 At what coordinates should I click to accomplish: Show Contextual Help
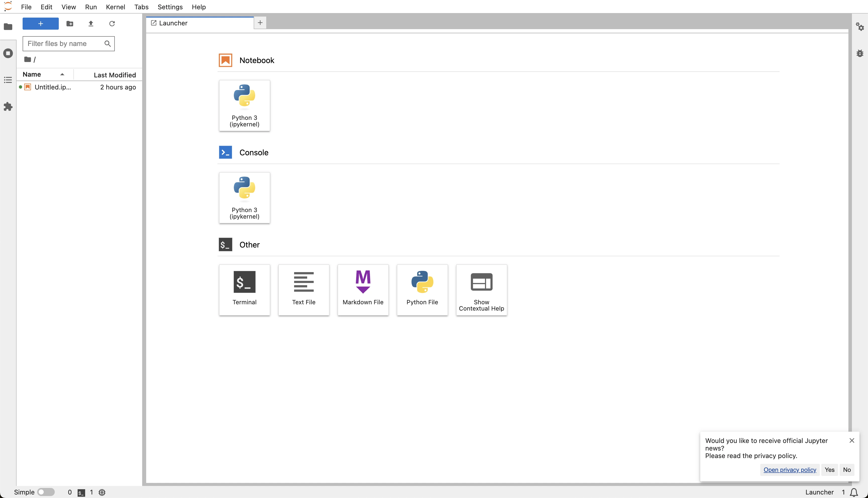click(481, 290)
